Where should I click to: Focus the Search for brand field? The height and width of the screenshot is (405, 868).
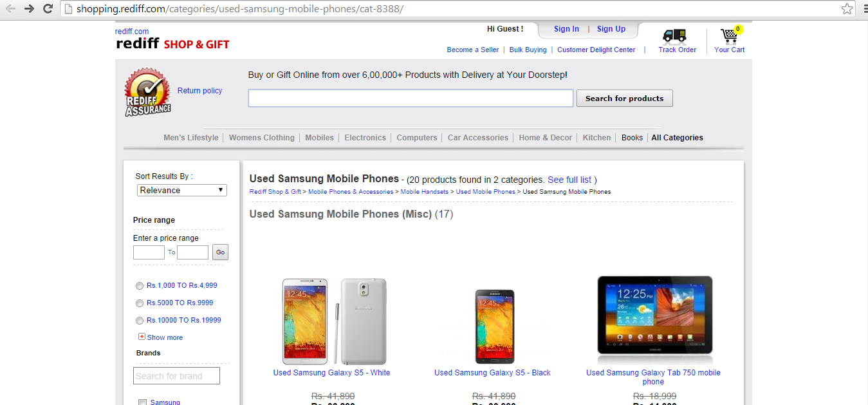(177, 376)
